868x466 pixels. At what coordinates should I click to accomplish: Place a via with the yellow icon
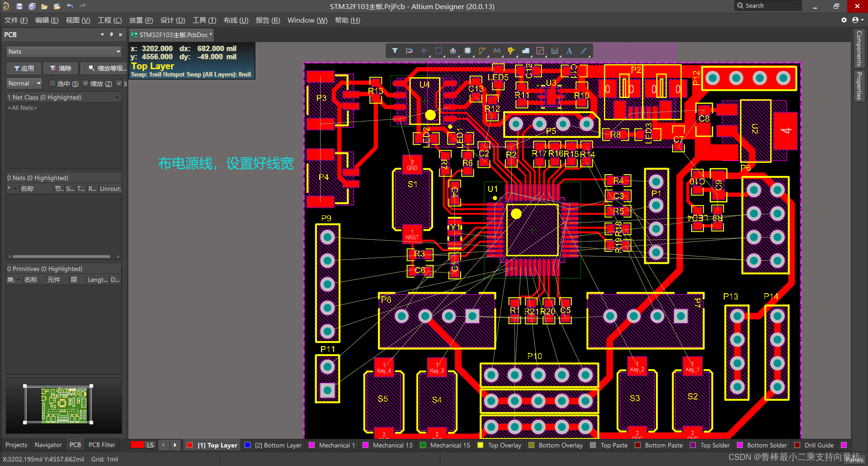[511, 51]
